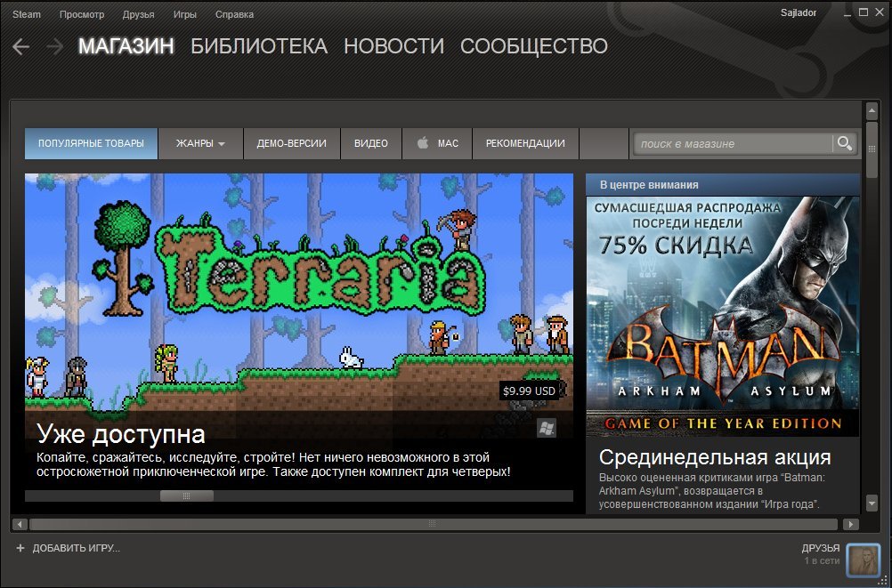The height and width of the screenshot is (588, 892).
Task: Click the store search field
Action: click(x=733, y=144)
